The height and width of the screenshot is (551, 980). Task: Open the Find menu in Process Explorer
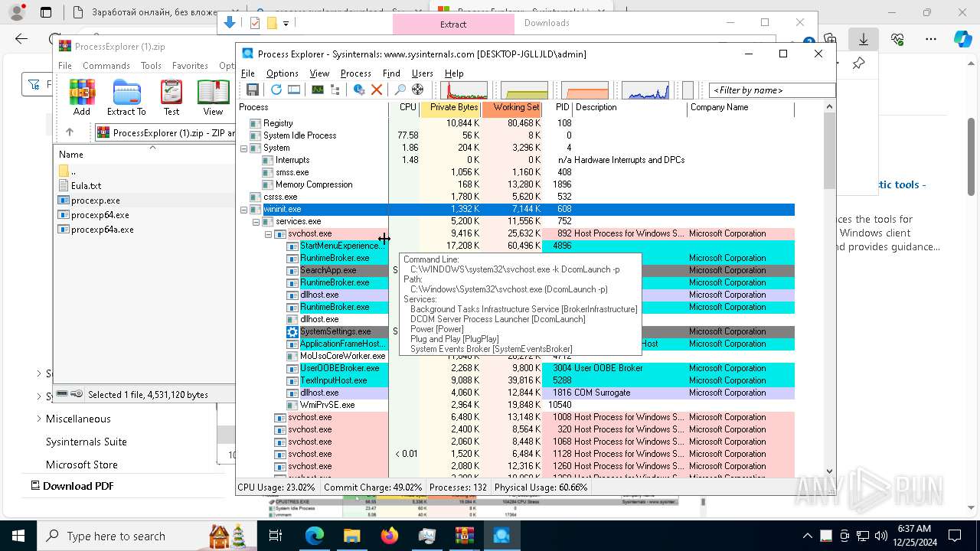point(391,73)
